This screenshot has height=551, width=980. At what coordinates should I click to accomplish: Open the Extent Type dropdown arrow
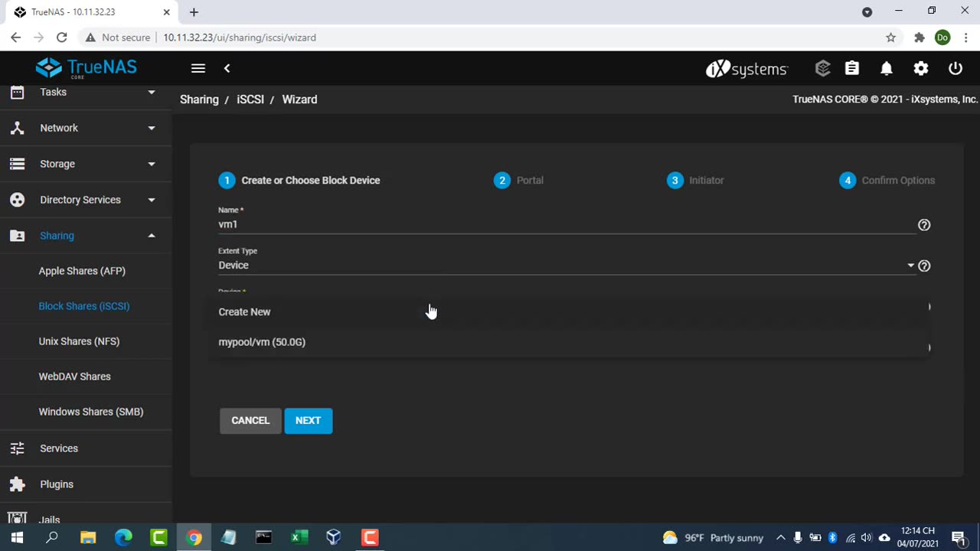tap(911, 266)
